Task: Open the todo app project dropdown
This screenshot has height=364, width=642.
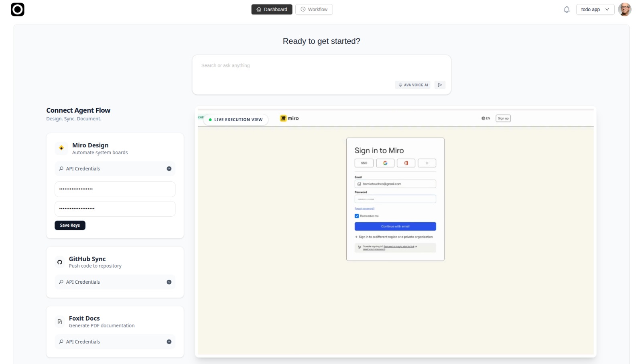Action: click(x=595, y=9)
